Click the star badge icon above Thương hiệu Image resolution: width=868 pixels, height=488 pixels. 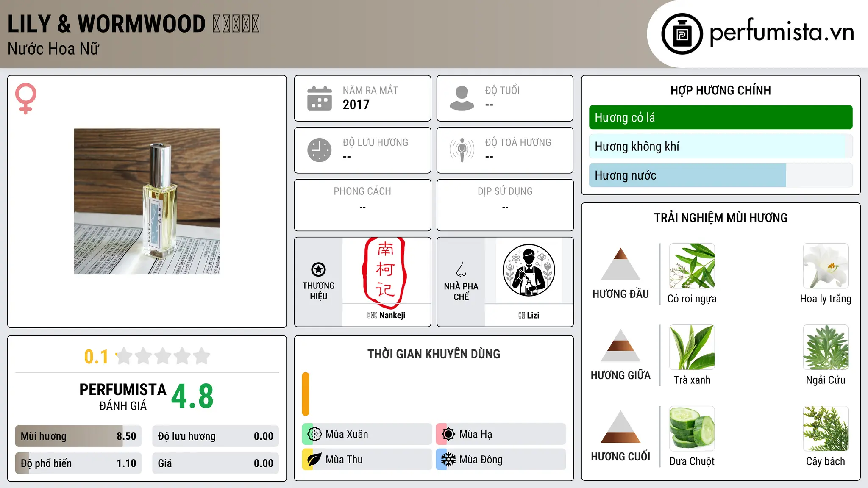[318, 269]
